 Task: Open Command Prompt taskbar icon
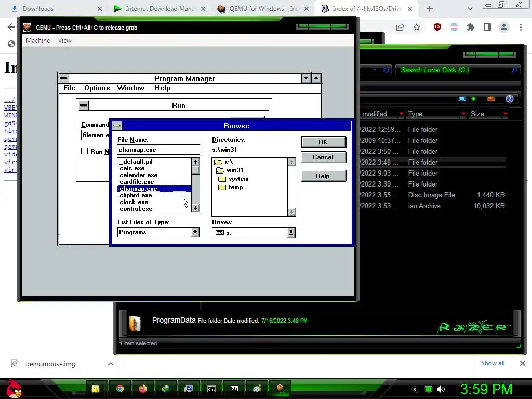click(x=211, y=389)
